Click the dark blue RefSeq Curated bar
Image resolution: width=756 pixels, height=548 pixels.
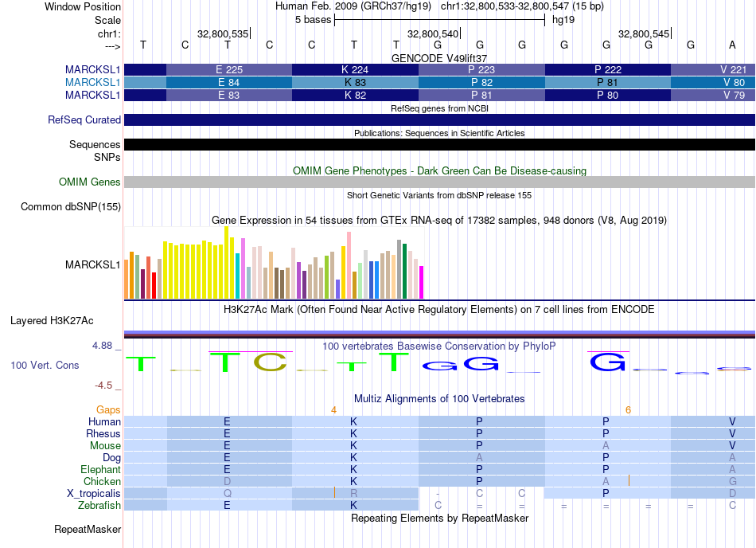(x=440, y=119)
